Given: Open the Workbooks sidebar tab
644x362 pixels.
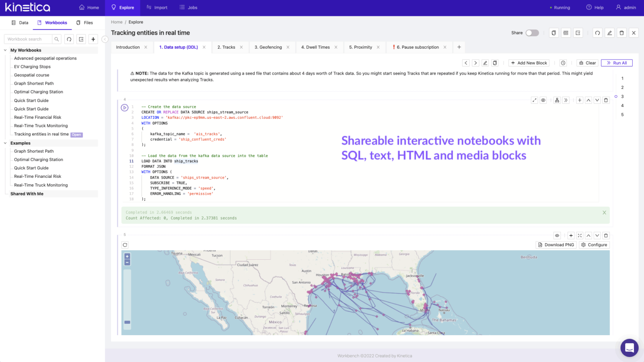Looking at the screenshot, I should [52, 23].
